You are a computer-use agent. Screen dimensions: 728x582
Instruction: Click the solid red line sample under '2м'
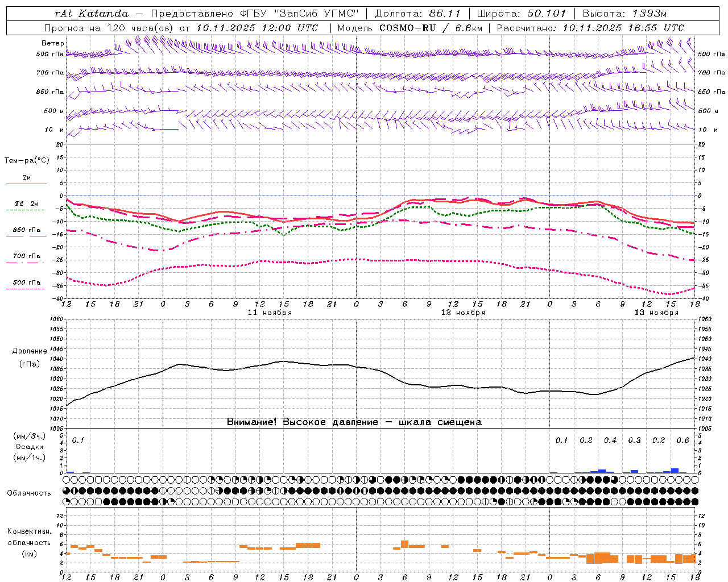click(x=26, y=184)
